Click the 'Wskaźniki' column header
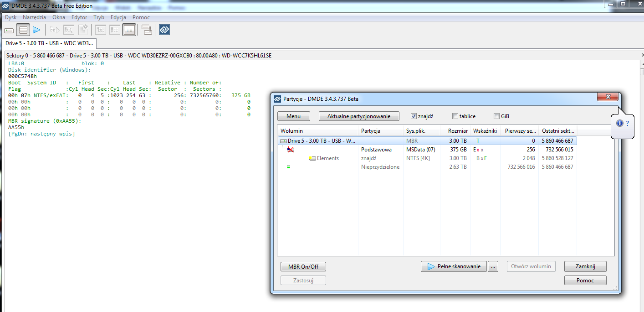 click(x=486, y=131)
